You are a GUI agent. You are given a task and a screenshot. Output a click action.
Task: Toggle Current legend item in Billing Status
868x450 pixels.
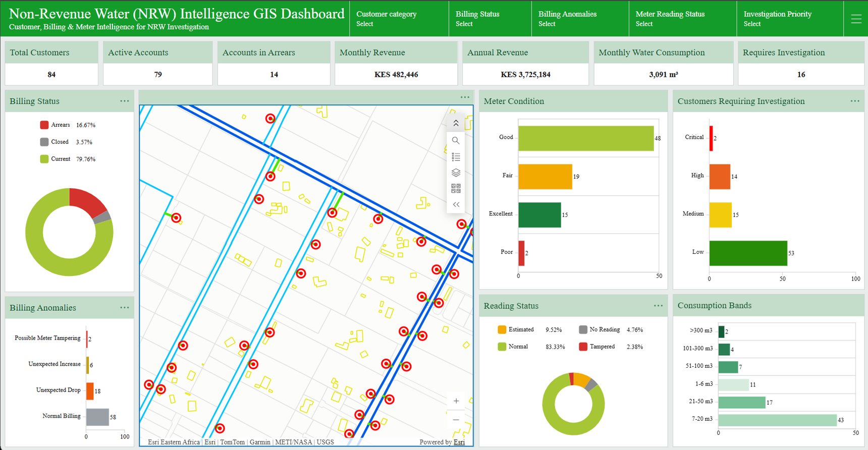point(68,159)
